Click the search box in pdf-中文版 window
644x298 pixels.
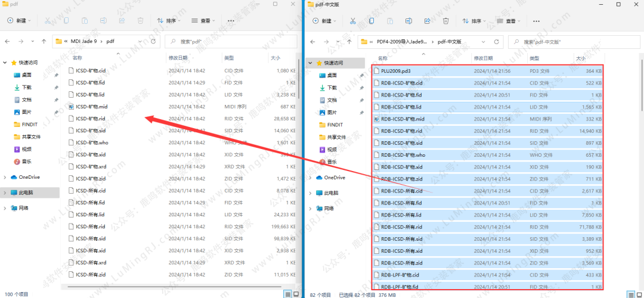(x=572, y=42)
